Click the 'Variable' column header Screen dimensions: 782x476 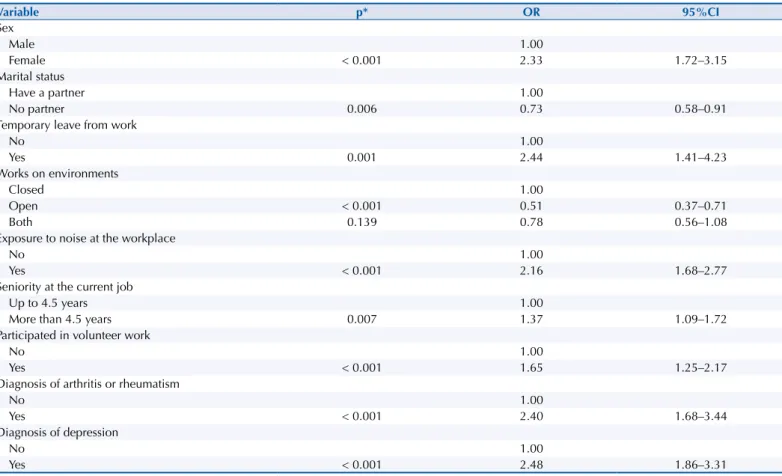pyautogui.click(x=19, y=12)
